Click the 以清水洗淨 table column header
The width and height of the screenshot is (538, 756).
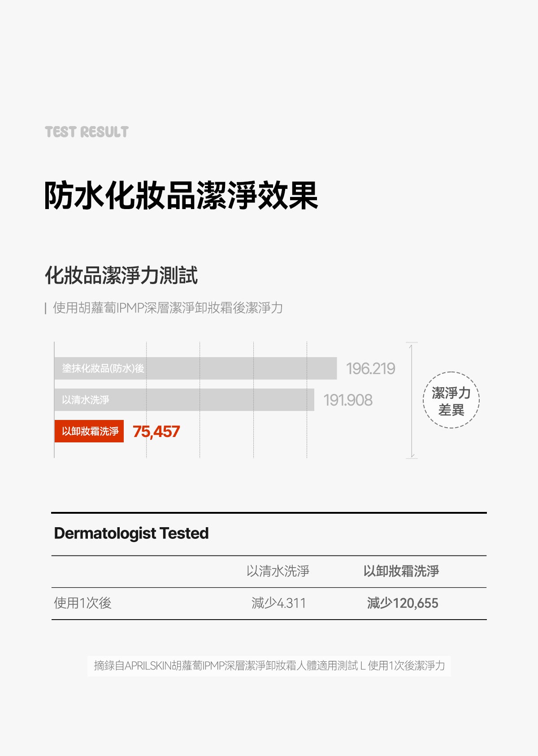click(278, 571)
